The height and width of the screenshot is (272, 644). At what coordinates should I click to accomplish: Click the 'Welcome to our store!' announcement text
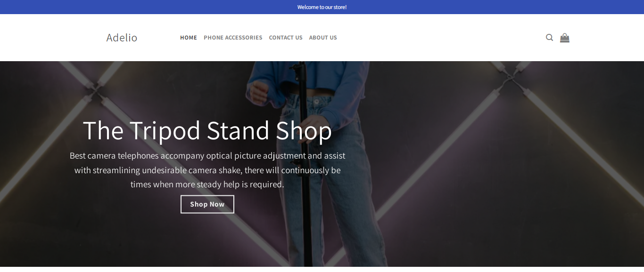322,7
